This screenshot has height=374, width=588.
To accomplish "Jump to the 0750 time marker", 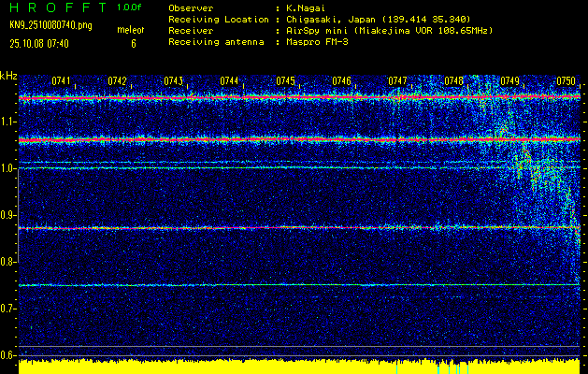I will (x=566, y=81).
